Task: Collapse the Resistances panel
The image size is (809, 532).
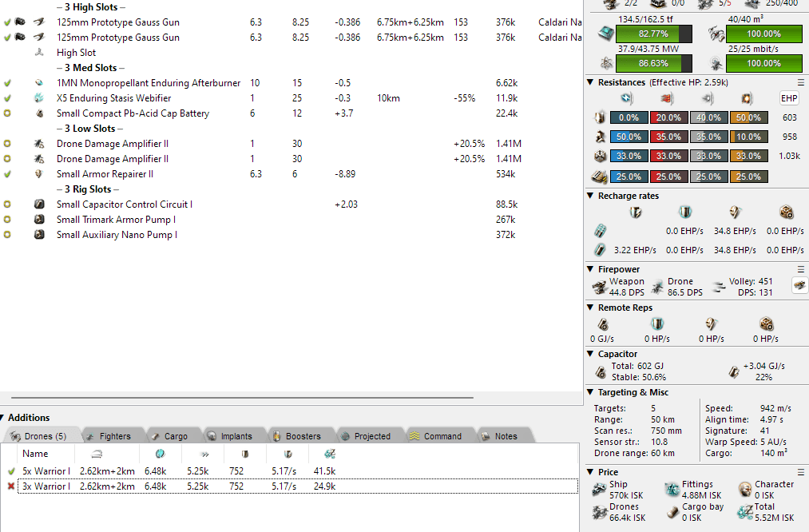Action: coord(590,82)
